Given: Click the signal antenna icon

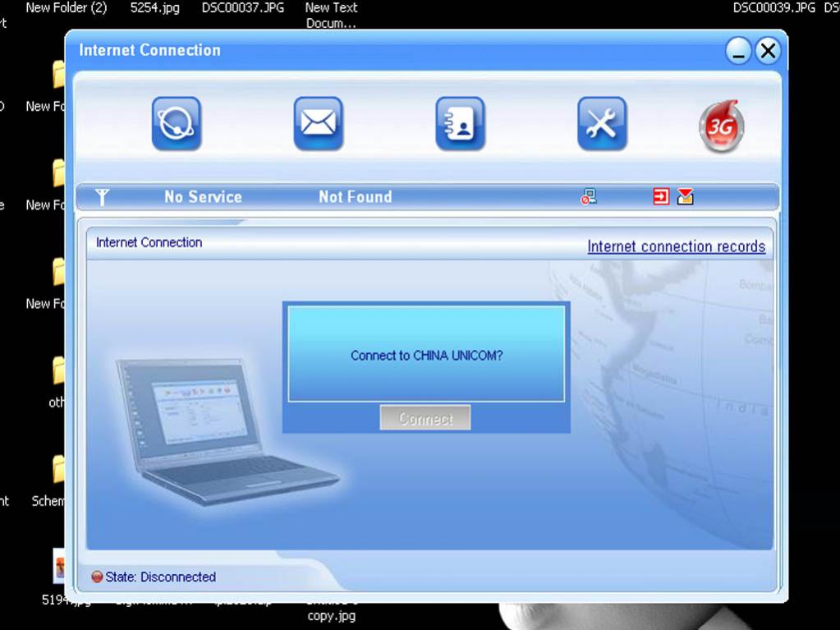Looking at the screenshot, I should [x=102, y=197].
